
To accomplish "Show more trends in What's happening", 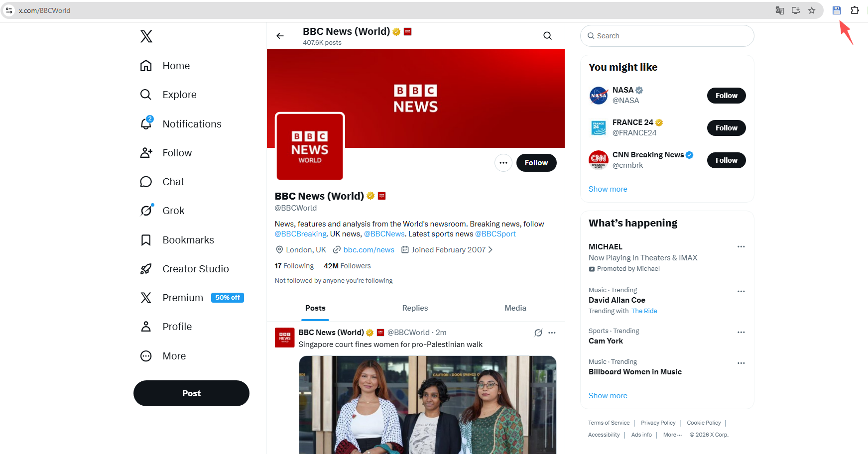I will point(608,396).
